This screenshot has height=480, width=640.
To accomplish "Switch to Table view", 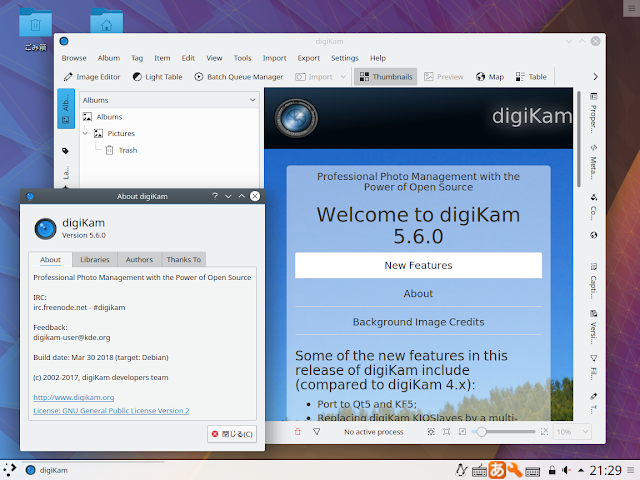I will pos(531,77).
